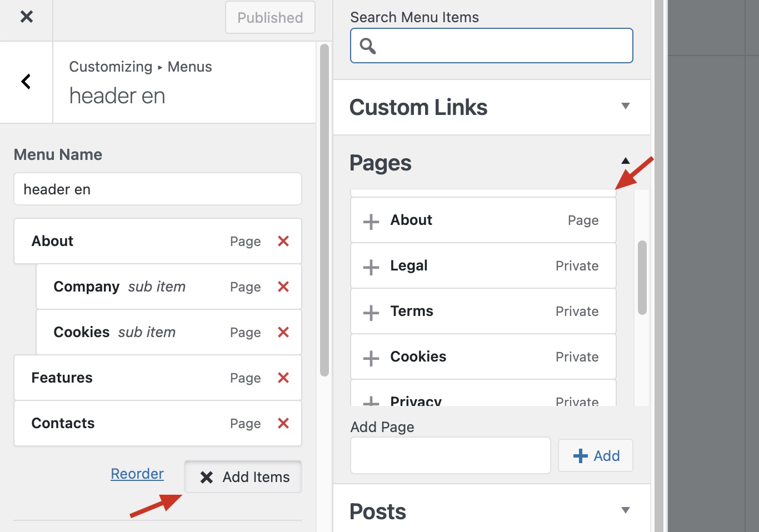This screenshot has height=532, width=759.
Task: Go back using the left chevron arrow
Action: pyautogui.click(x=26, y=82)
